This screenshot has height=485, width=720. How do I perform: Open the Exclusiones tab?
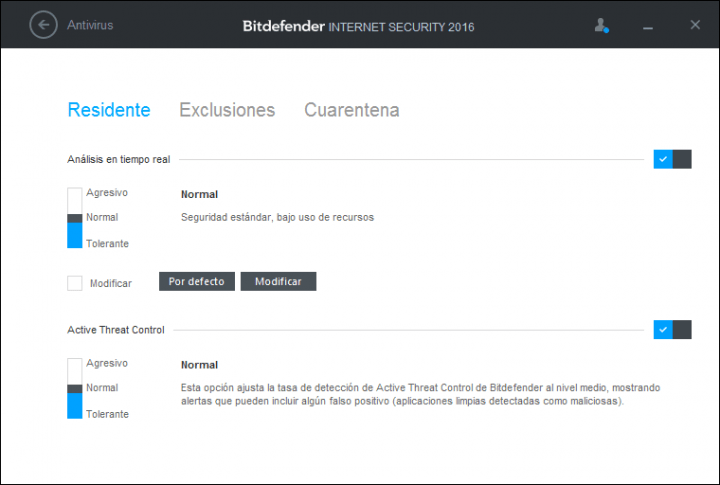click(227, 110)
